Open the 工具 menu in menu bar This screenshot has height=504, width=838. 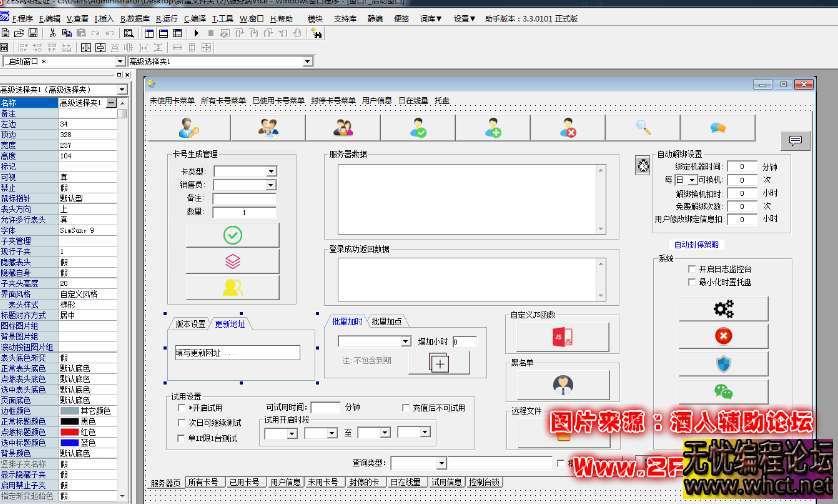coord(223,19)
